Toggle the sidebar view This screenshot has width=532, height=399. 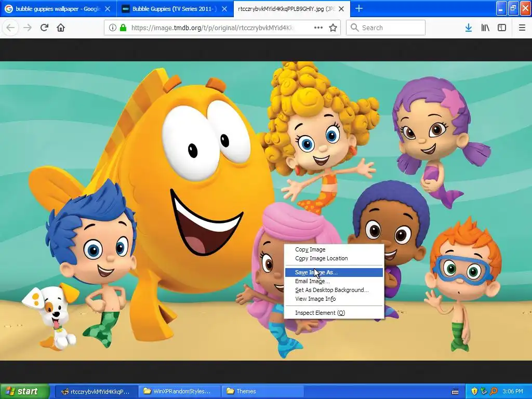click(502, 28)
